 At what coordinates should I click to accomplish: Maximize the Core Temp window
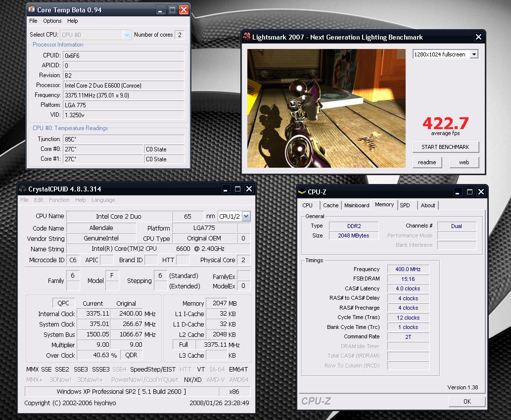tap(173, 10)
